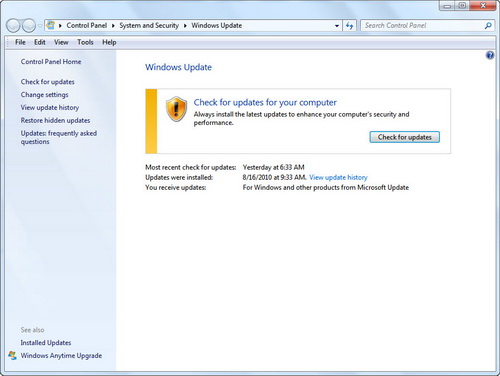
Task: Click the refresh icon beside the address bar
Action: point(349,25)
